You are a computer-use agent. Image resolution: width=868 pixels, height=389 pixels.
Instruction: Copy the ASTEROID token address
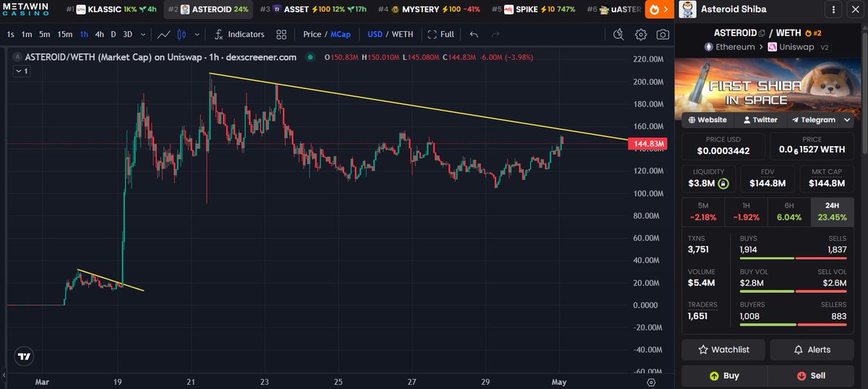[762, 33]
